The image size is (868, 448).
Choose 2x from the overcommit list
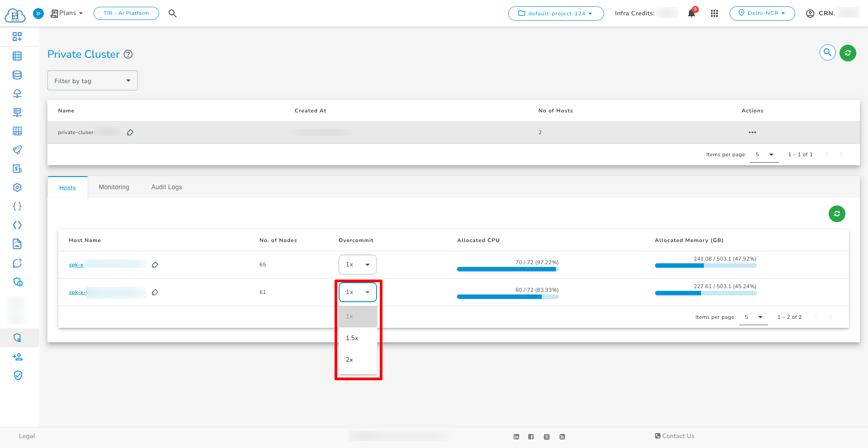click(349, 359)
